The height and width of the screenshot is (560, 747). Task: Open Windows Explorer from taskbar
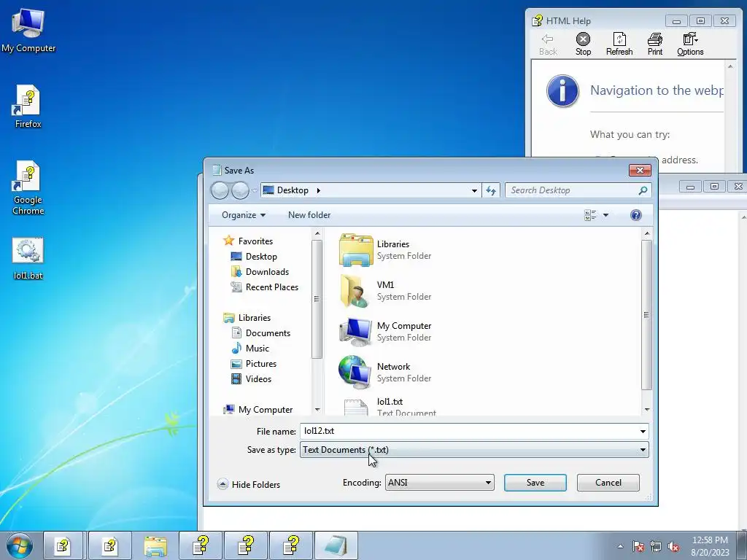point(155,545)
